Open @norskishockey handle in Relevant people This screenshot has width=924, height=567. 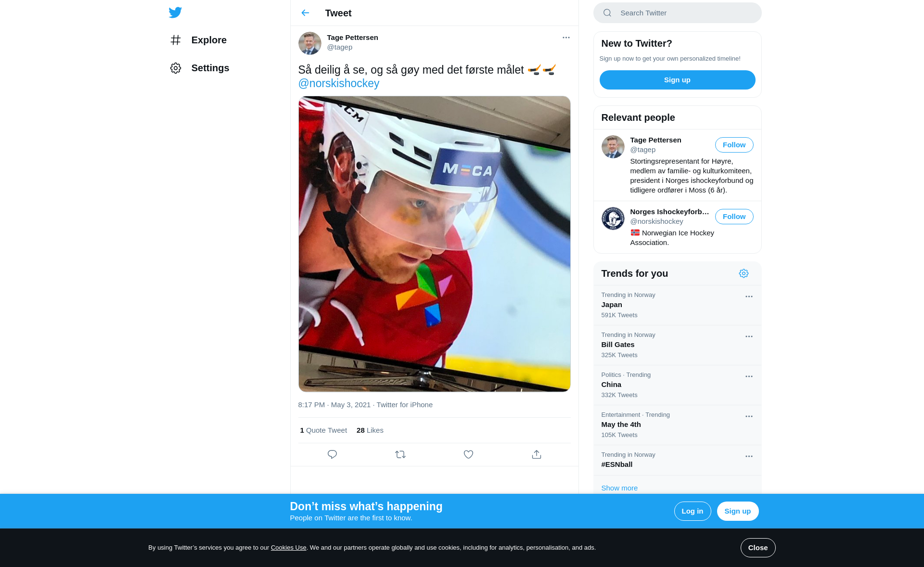(657, 221)
